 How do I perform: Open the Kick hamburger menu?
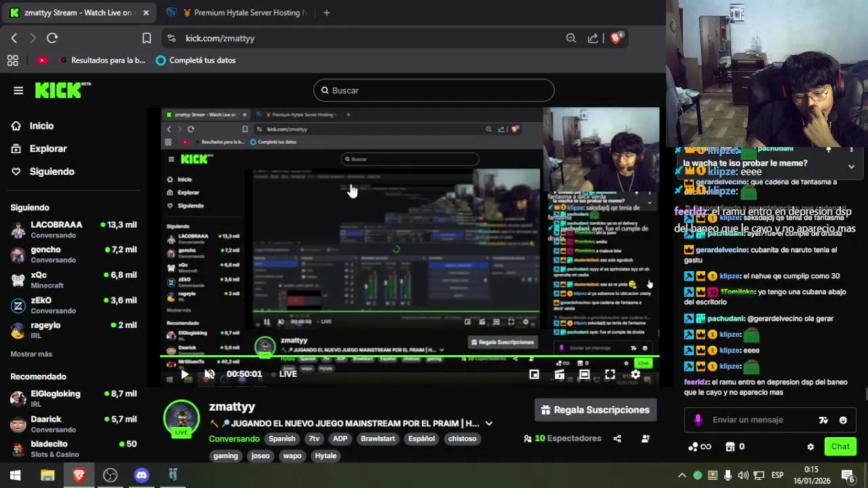coord(18,90)
